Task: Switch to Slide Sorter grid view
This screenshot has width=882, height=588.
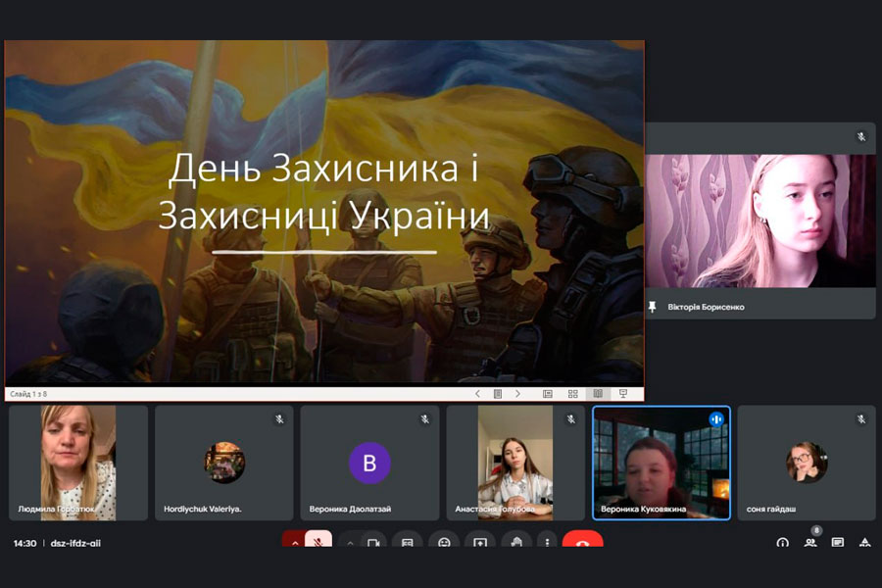Action: (572, 394)
